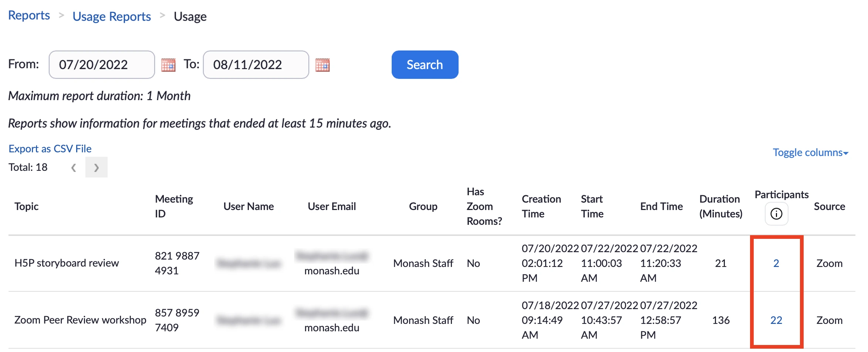Click the Duration (Minutes) column header
Image resolution: width=868 pixels, height=352 pixels.
[720, 206]
